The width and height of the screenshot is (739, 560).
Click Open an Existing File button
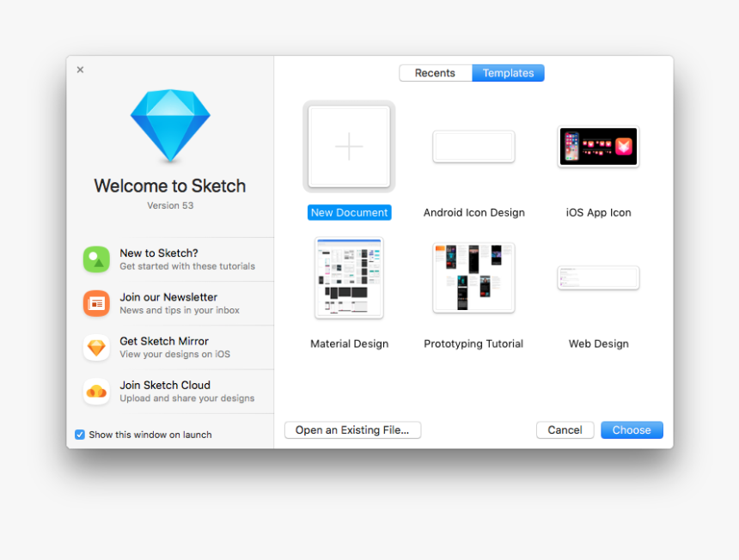pyautogui.click(x=352, y=430)
